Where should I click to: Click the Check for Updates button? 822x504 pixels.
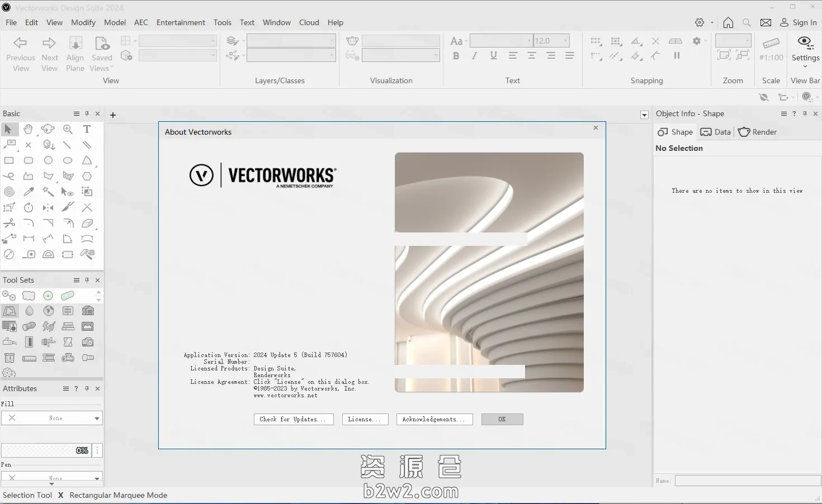[293, 419]
